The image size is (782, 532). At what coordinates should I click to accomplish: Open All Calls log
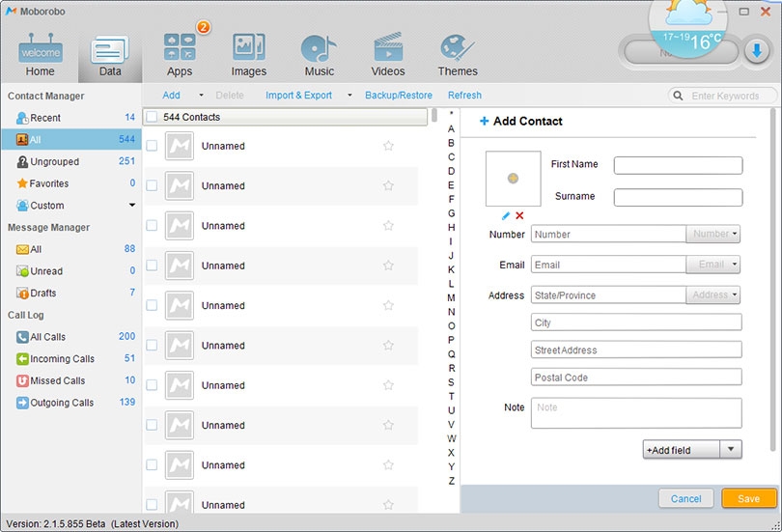[x=71, y=337]
